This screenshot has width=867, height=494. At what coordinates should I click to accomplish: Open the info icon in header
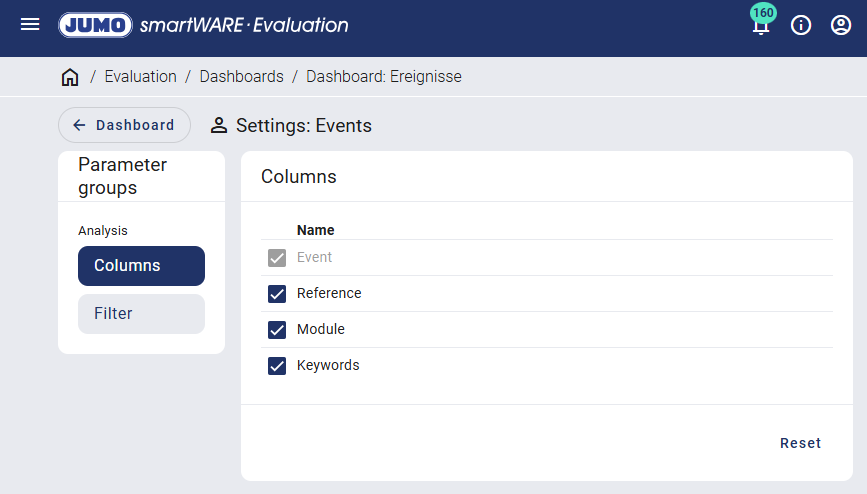801,25
